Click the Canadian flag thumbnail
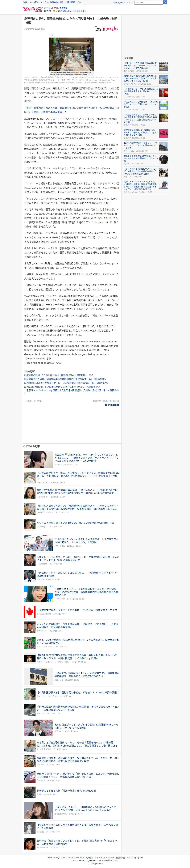 (x=29, y=612)
